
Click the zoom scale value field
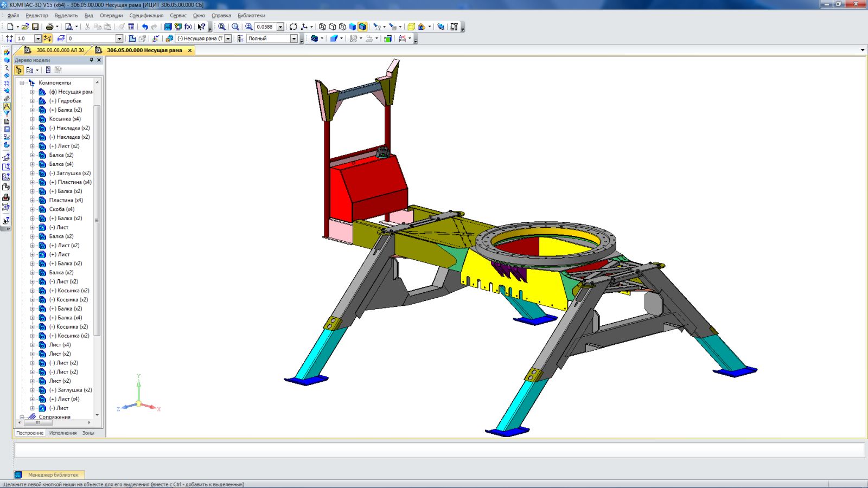tap(265, 27)
